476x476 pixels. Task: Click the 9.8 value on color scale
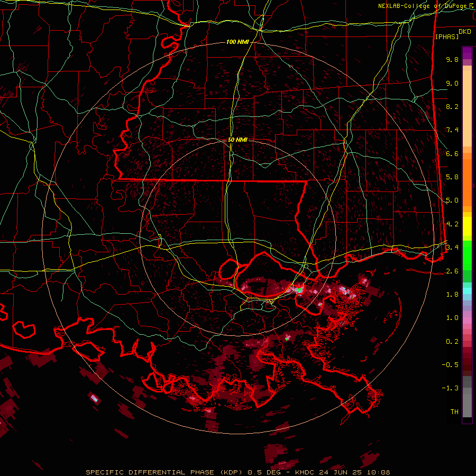[452, 59]
